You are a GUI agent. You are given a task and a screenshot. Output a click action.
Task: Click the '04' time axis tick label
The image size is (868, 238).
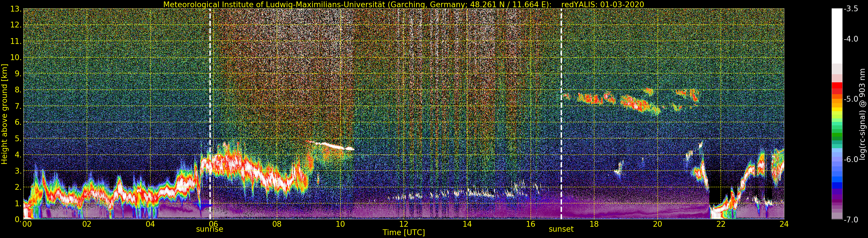click(x=150, y=224)
